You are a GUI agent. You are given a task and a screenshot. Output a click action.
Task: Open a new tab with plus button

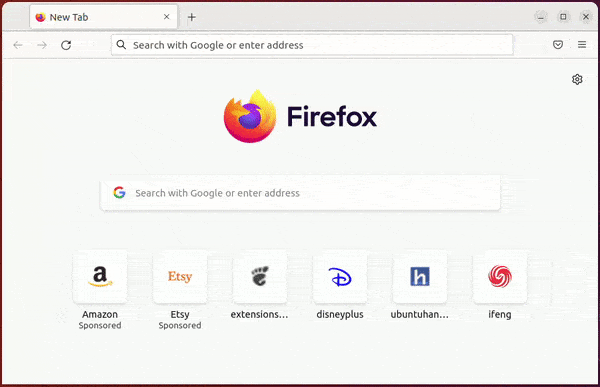pyautogui.click(x=192, y=17)
